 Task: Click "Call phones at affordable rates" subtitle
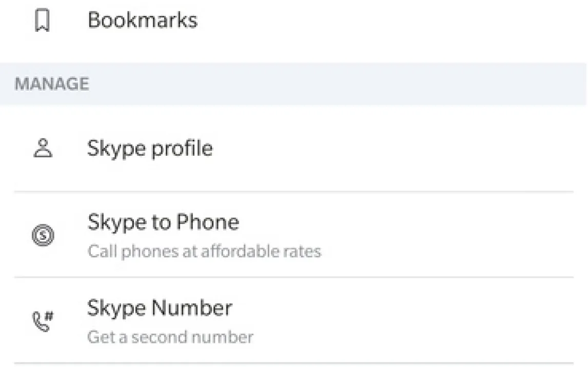pyautogui.click(x=204, y=252)
